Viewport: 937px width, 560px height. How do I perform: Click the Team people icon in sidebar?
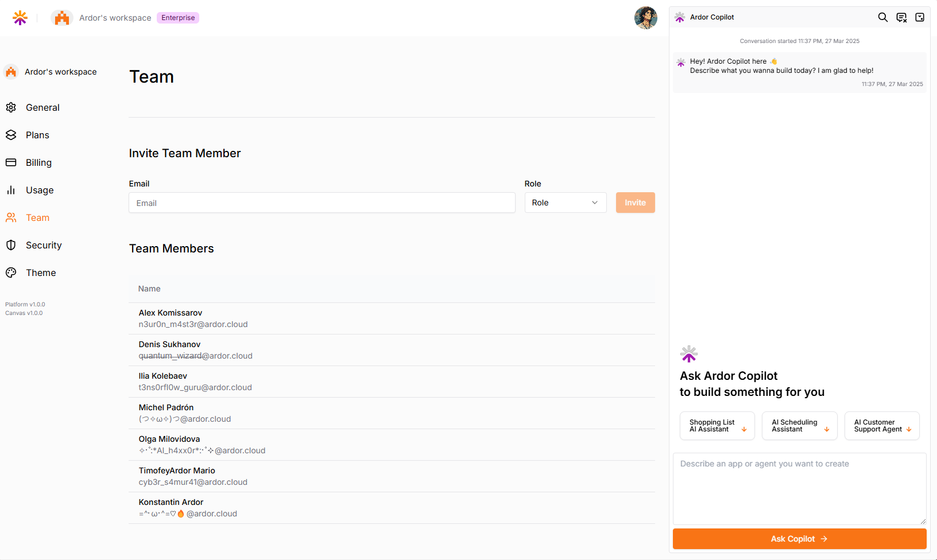click(x=11, y=217)
